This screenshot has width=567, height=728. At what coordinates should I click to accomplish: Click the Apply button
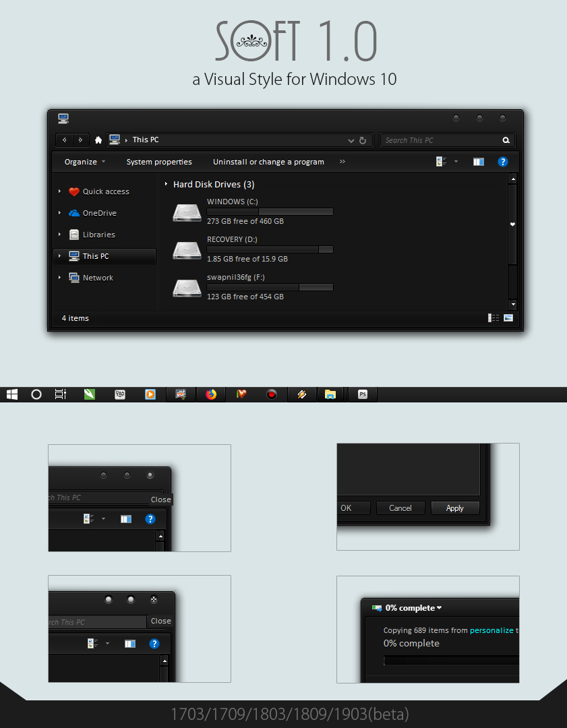pyautogui.click(x=454, y=508)
